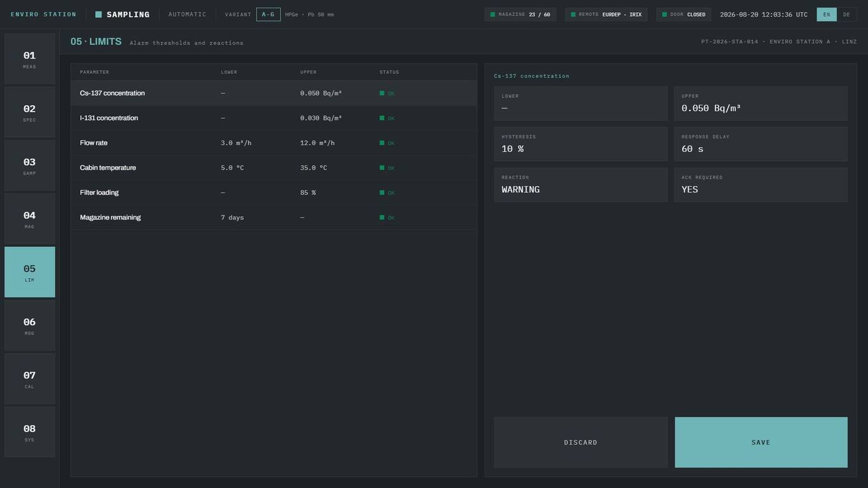868x488 pixels.
Task: Open the 07 CAL calibration section
Action: click(29, 379)
